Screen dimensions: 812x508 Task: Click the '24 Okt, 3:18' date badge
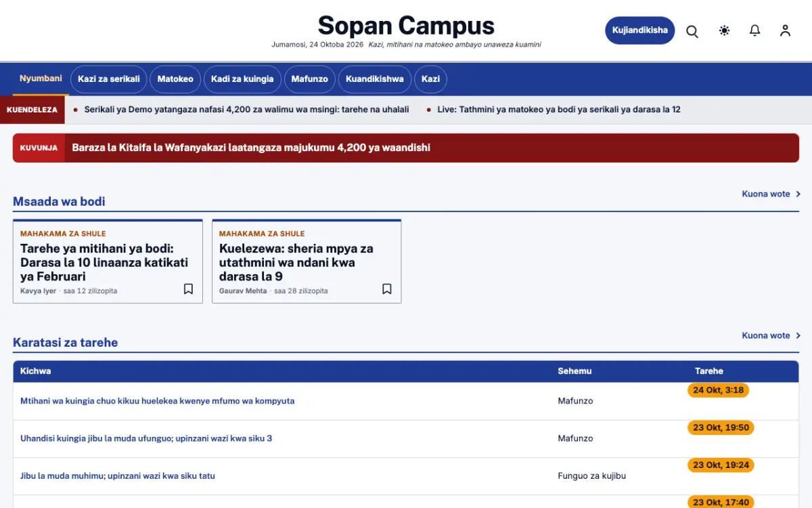click(x=718, y=390)
